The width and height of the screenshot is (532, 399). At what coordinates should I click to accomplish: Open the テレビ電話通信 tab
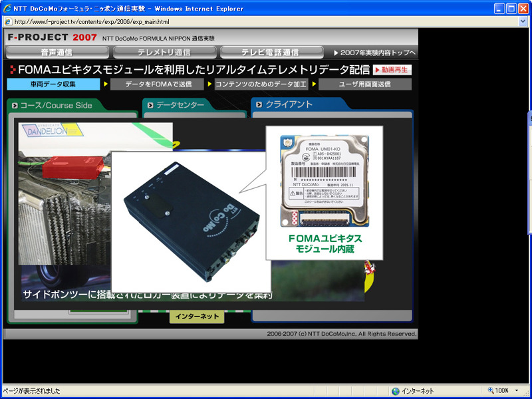(271, 53)
